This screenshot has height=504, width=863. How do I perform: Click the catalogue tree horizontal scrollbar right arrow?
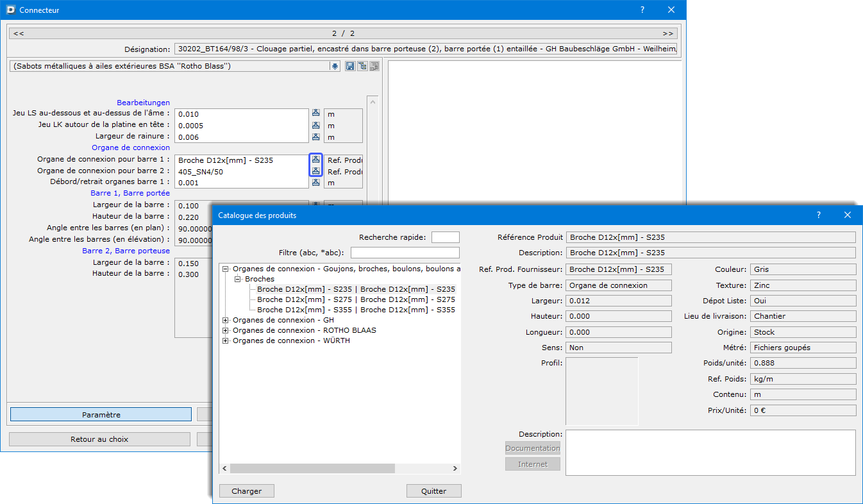point(455,469)
